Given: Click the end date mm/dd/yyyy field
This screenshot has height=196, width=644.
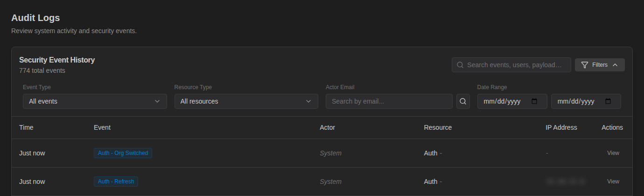Looking at the screenshot, I should (586, 101).
